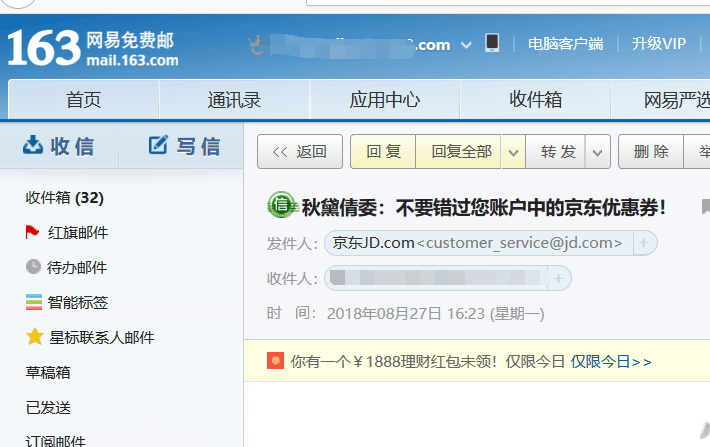Click the 收信 button
Image resolution: width=710 pixels, height=447 pixels.
59,146
